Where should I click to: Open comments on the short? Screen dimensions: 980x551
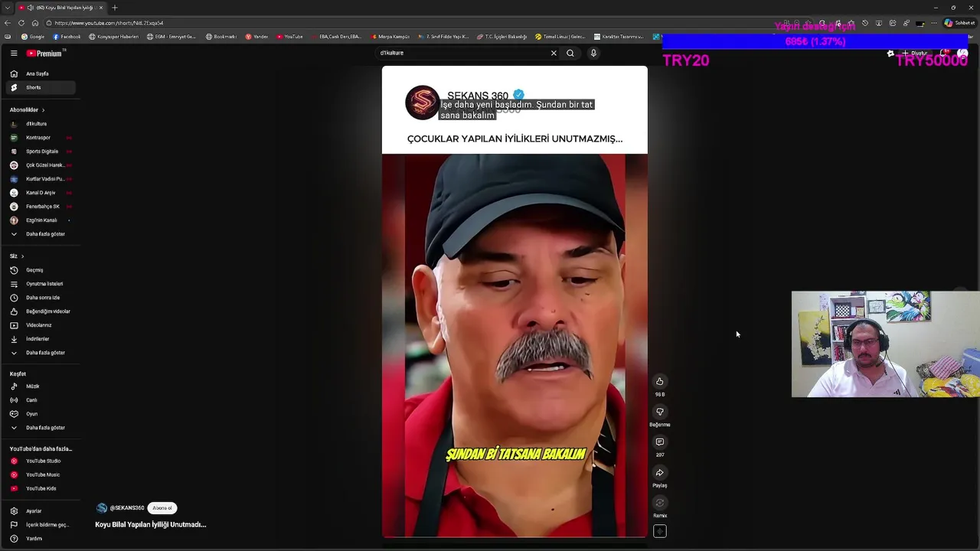click(x=659, y=442)
